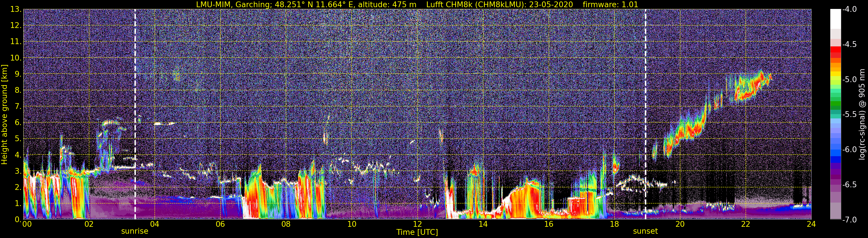Click the x-axis tick label '04'
The image size is (868, 238).
[154, 224]
